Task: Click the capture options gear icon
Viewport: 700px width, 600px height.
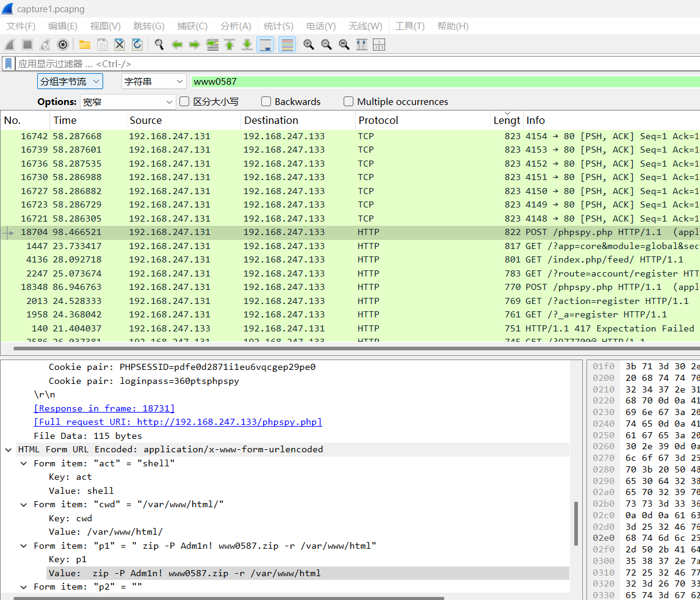Action: (62, 45)
